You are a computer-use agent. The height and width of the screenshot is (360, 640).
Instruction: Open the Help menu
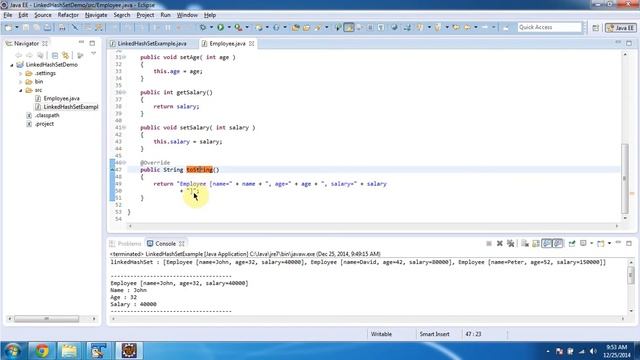(x=210, y=15)
